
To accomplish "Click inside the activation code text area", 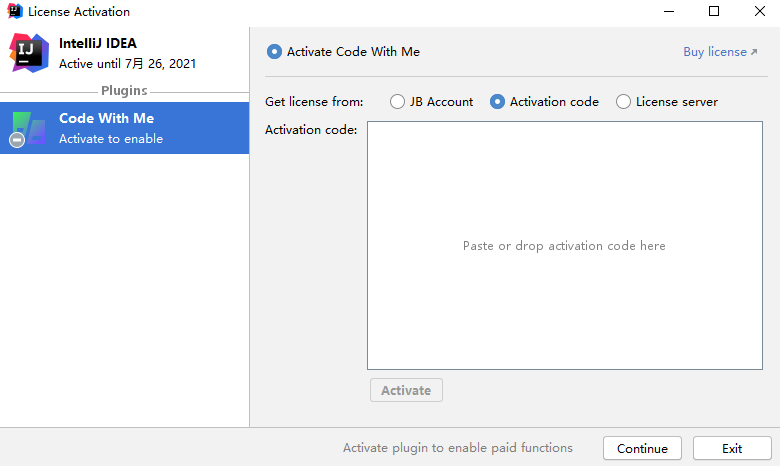I will coord(565,245).
